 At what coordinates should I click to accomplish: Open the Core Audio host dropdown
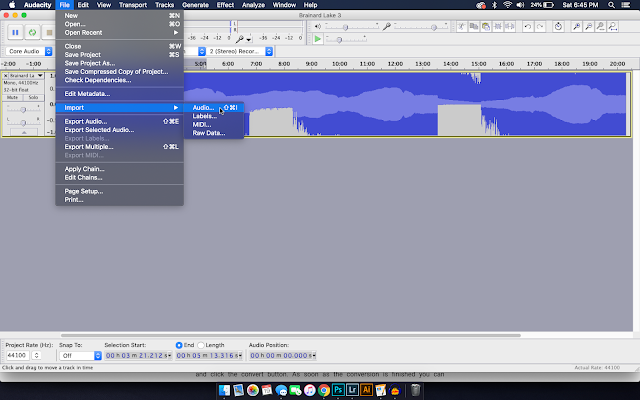click(x=29, y=51)
